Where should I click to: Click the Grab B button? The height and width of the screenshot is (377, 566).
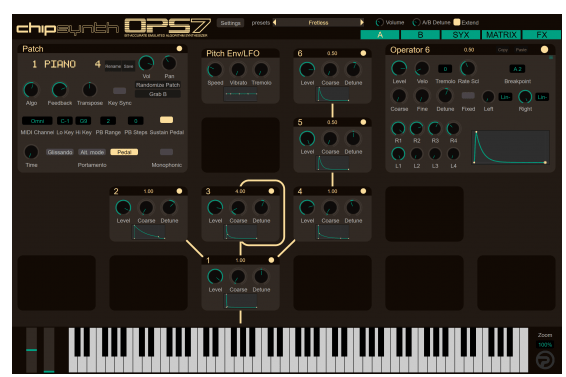pyautogui.click(x=158, y=94)
